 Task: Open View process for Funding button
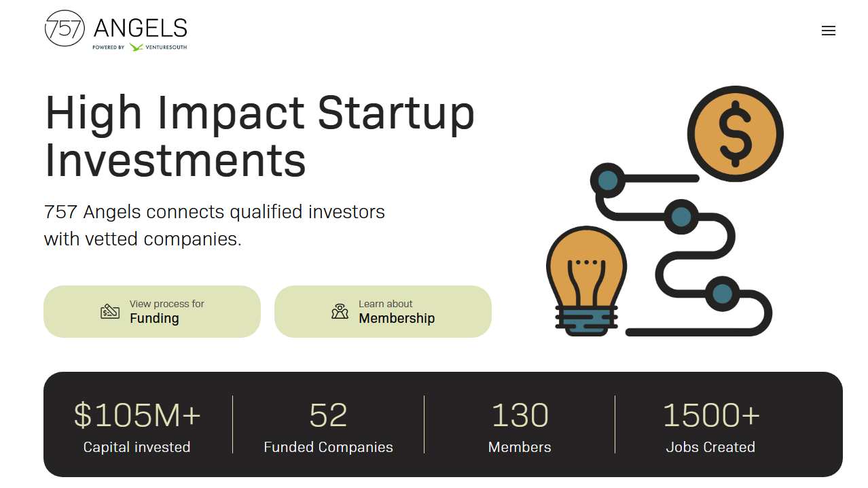(152, 311)
